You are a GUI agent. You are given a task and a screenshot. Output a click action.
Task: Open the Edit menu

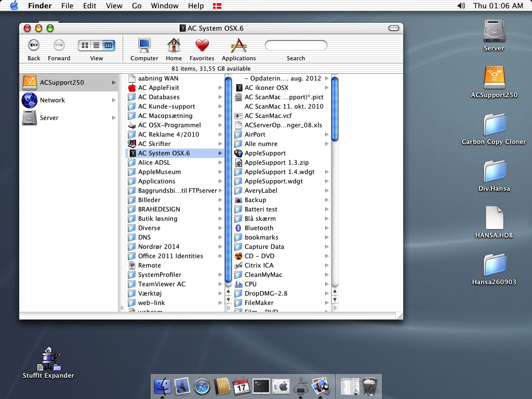[x=89, y=6]
